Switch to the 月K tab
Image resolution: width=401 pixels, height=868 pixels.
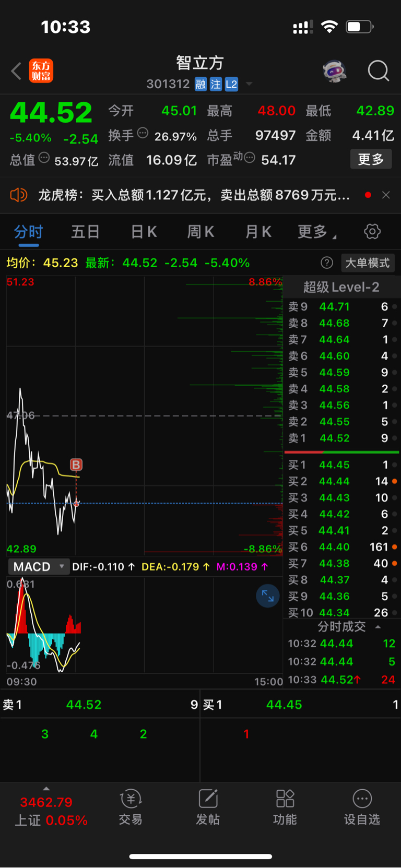coord(258,232)
